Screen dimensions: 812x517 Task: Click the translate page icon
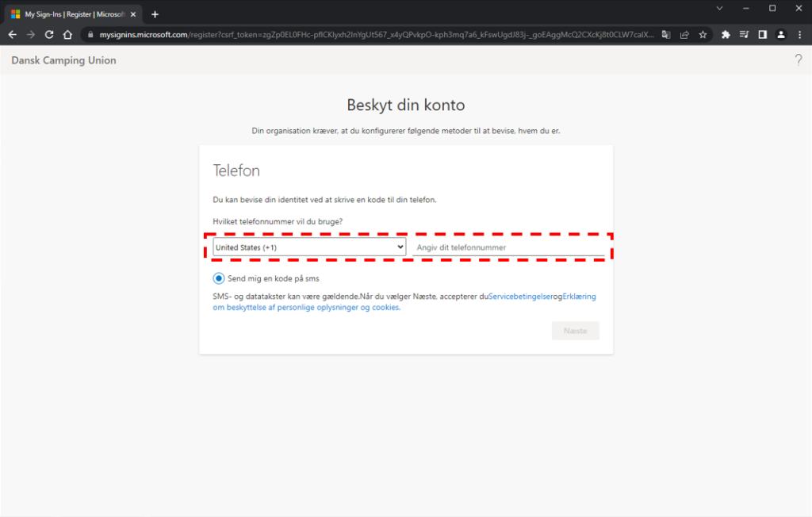[x=666, y=35]
